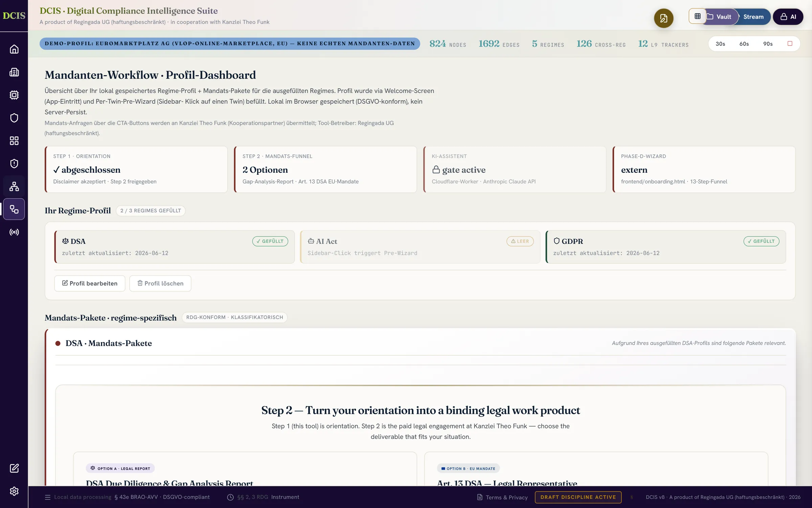Select the shield alert icon in sidebar
The image size is (812, 508).
(x=14, y=164)
